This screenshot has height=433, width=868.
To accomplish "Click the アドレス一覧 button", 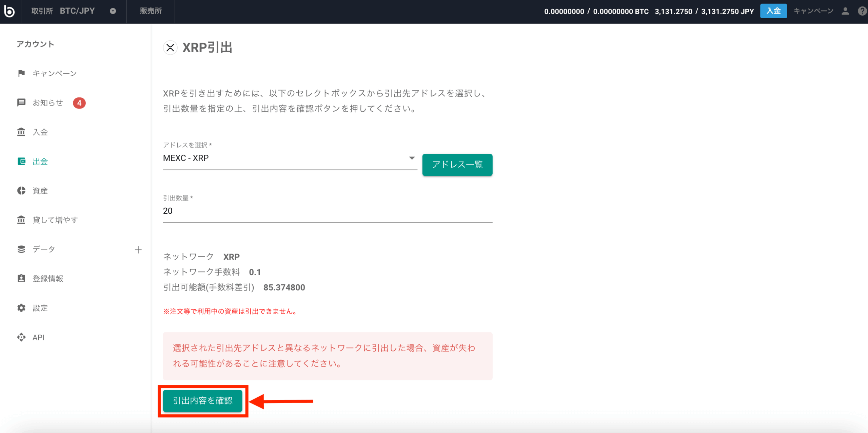I will (457, 165).
